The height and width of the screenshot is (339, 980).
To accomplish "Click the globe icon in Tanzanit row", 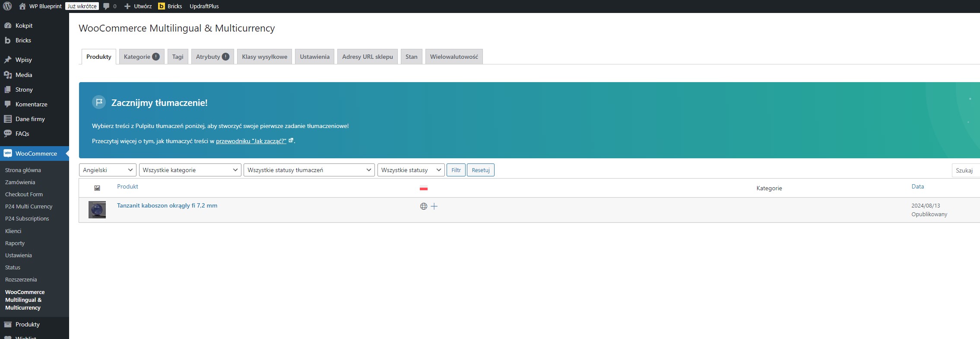I will (424, 206).
